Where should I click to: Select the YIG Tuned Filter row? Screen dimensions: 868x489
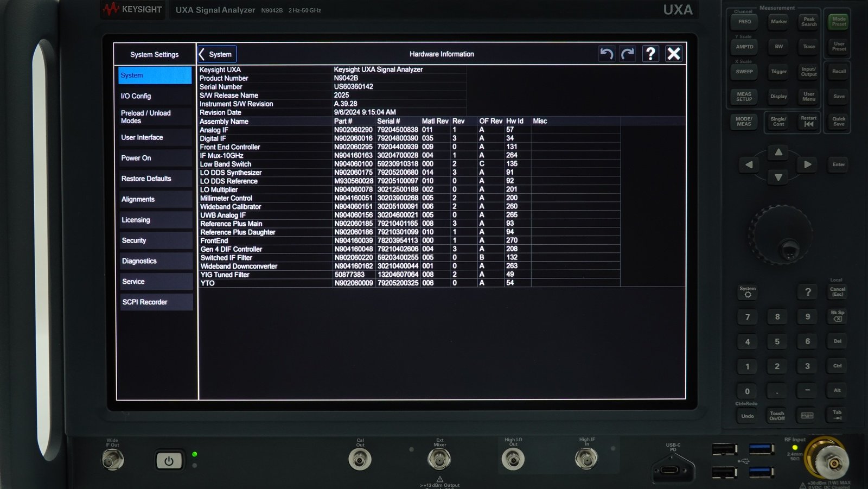(409, 275)
